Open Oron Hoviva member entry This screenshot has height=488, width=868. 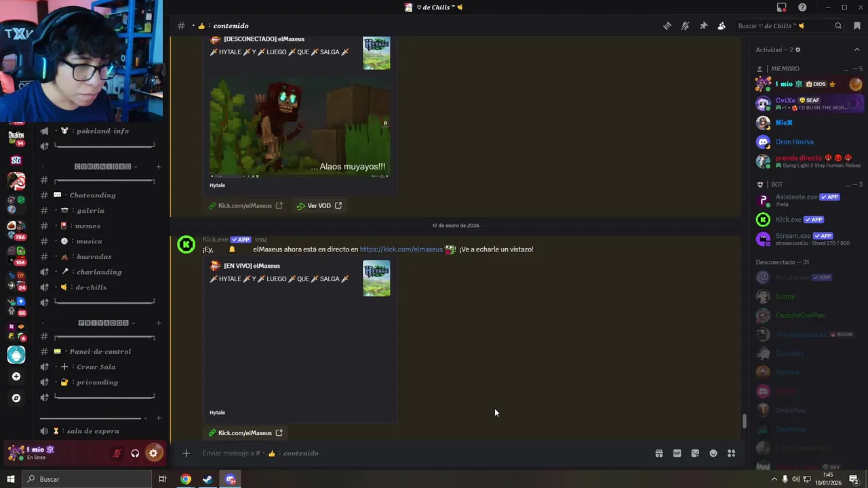point(808,142)
